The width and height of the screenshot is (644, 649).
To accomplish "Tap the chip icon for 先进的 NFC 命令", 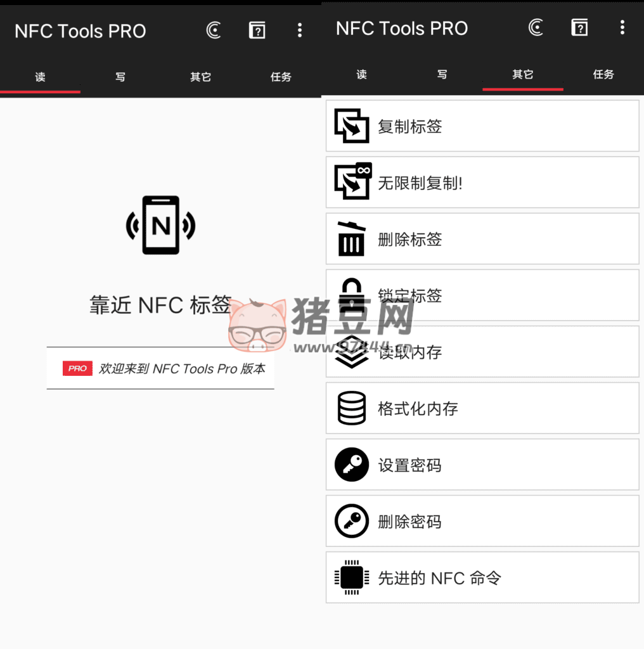I will point(352,577).
